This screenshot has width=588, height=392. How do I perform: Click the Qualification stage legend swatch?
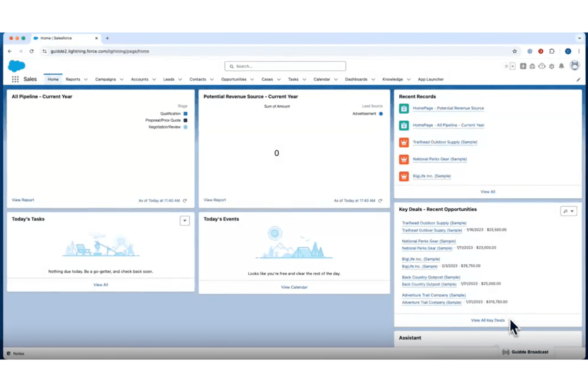coord(186,114)
